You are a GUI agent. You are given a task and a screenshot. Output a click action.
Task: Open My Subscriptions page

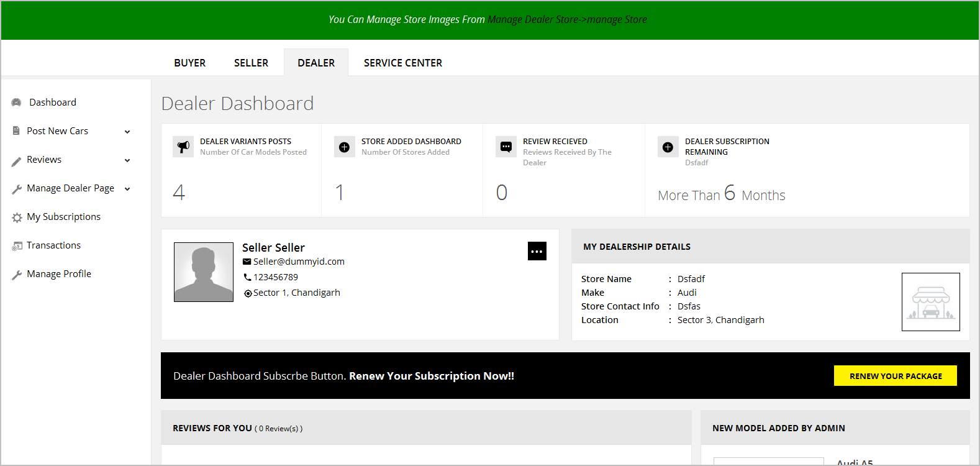coord(63,217)
